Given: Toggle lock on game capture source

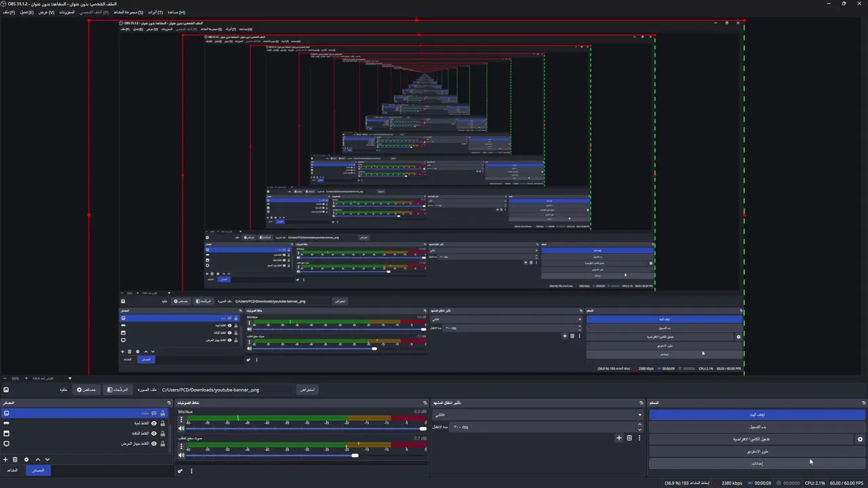Looking at the screenshot, I should [163, 423].
